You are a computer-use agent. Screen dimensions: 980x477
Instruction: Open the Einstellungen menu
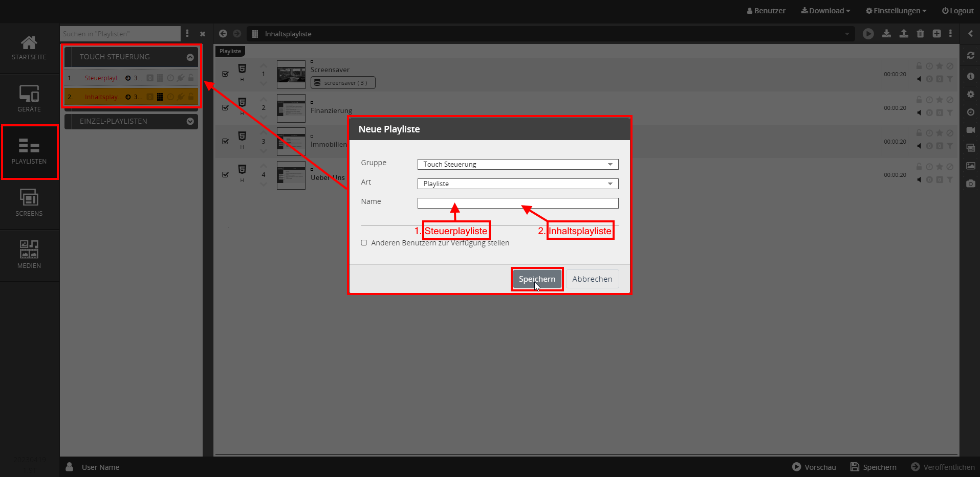(x=896, y=11)
